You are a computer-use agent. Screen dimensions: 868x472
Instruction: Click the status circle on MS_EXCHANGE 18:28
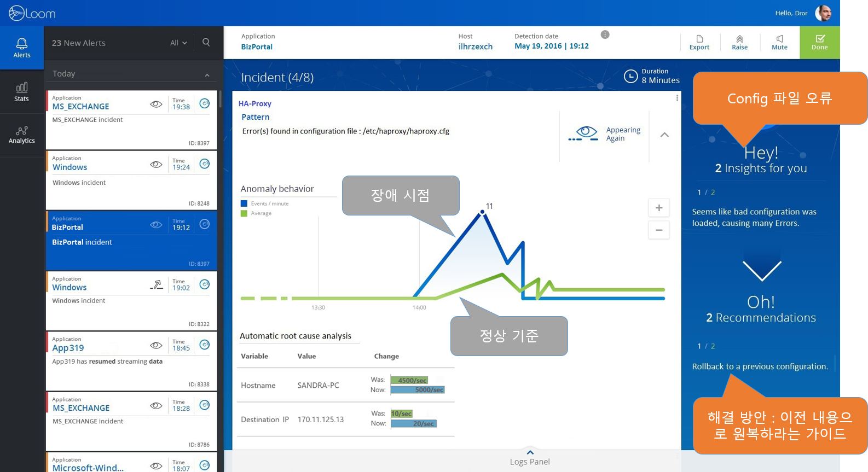(205, 405)
